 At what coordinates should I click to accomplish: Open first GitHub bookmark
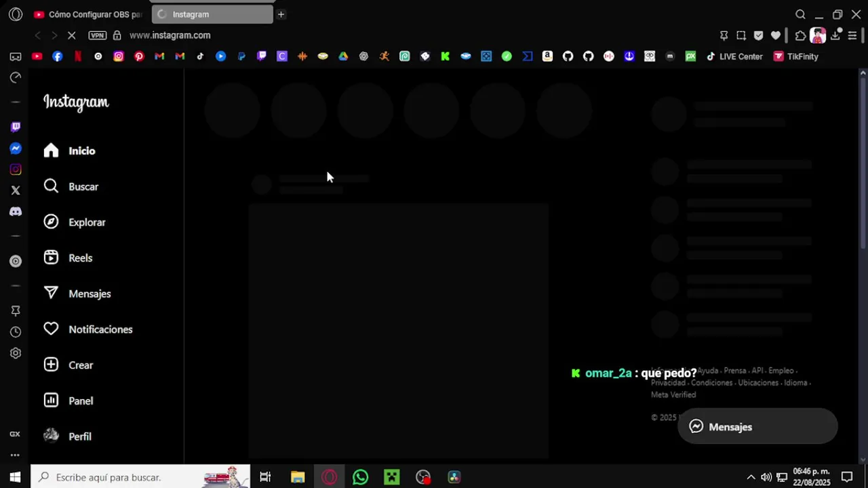coord(568,56)
